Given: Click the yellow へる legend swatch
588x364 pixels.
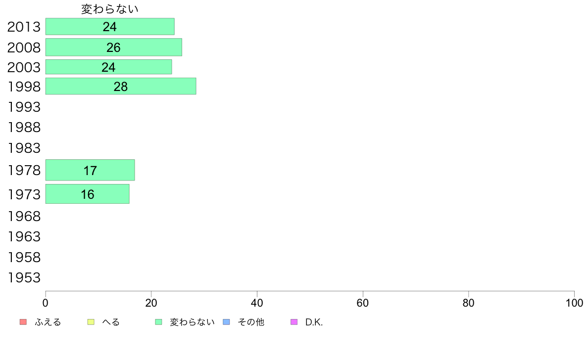Looking at the screenshot, I should point(91,322).
